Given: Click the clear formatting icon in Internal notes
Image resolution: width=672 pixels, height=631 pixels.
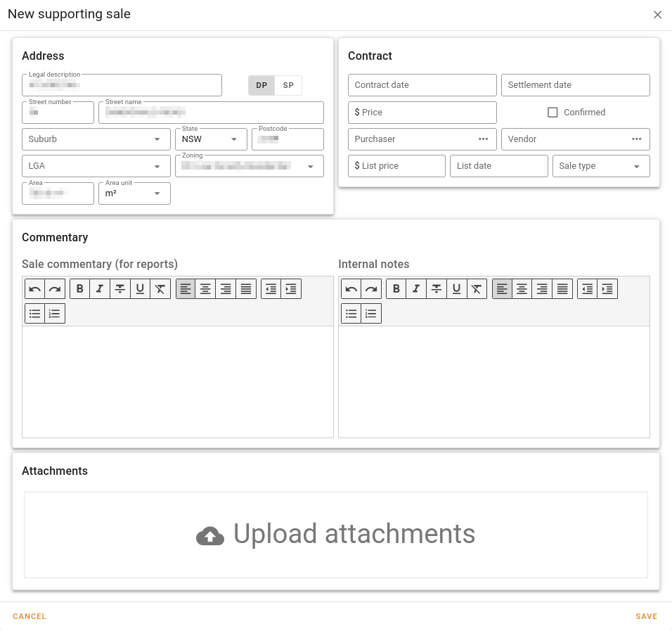Looking at the screenshot, I should (476, 288).
